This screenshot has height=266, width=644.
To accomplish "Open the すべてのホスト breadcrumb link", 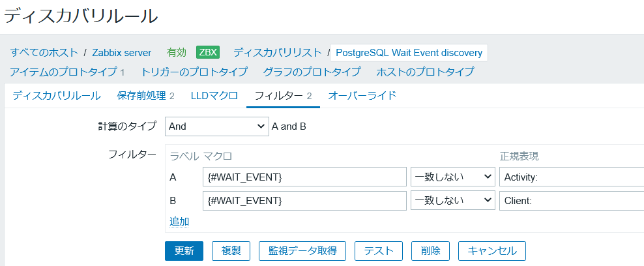I will 44,52.
